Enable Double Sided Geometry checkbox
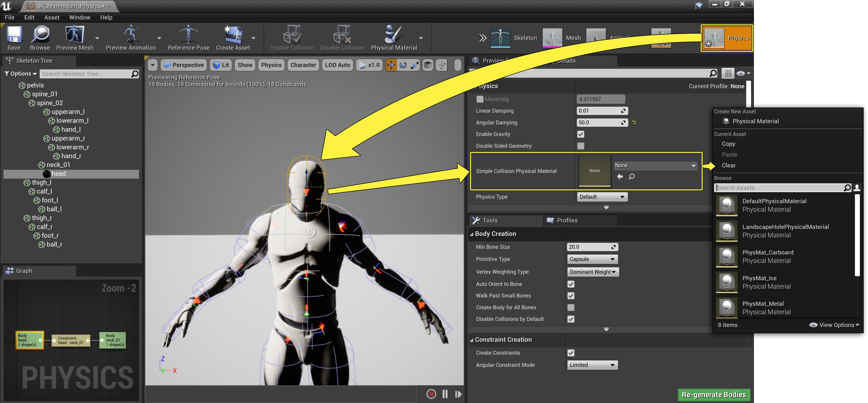 [x=581, y=146]
